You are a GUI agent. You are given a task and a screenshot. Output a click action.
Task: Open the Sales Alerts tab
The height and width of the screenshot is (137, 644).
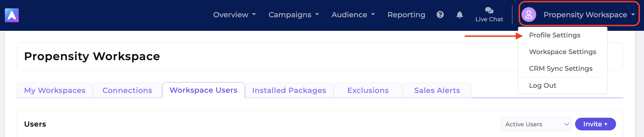tap(437, 90)
